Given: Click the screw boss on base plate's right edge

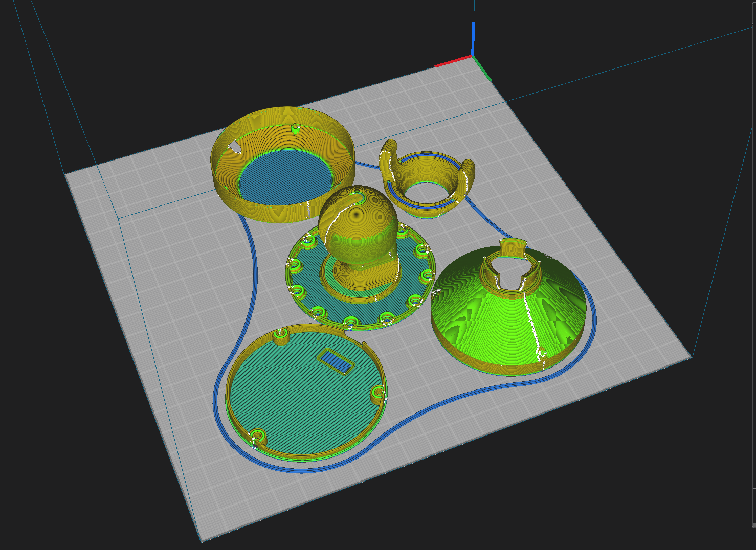Looking at the screenshot, I should (x=379, y=393).
